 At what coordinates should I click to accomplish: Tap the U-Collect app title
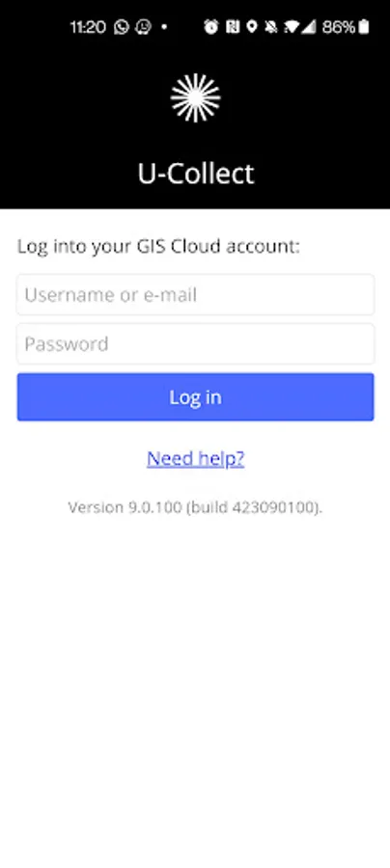(x=196, y=174)
